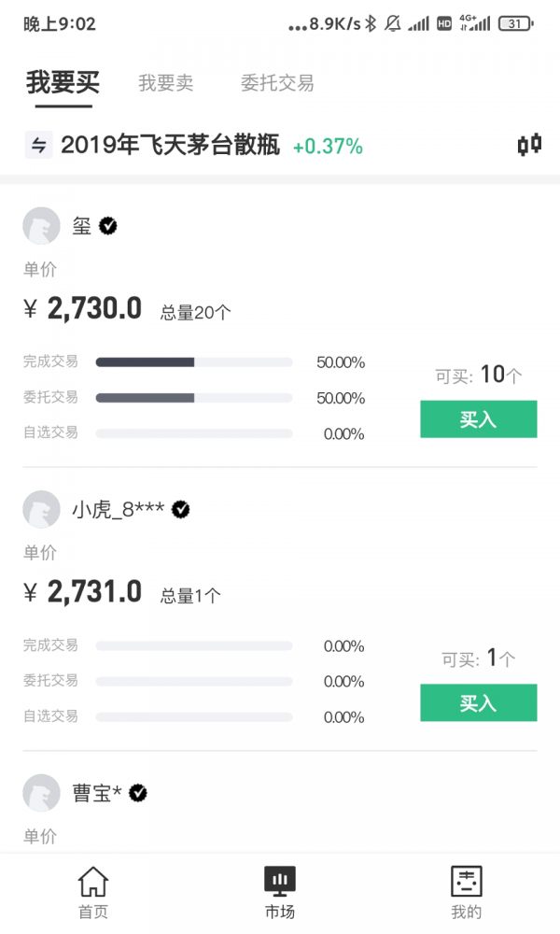Click 曹宝*'s verified checkmark icon

pos(136,792)
